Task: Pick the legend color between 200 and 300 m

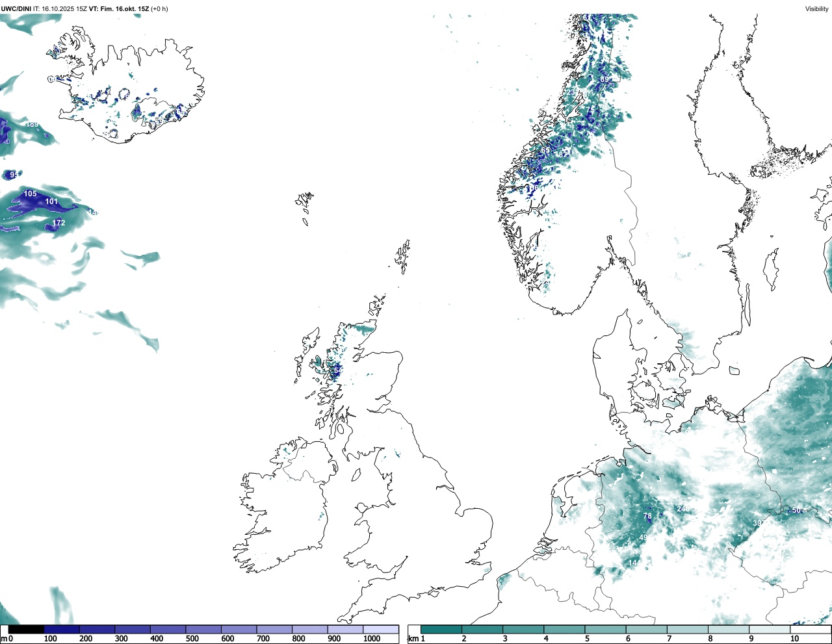Action: coord(97,629)
